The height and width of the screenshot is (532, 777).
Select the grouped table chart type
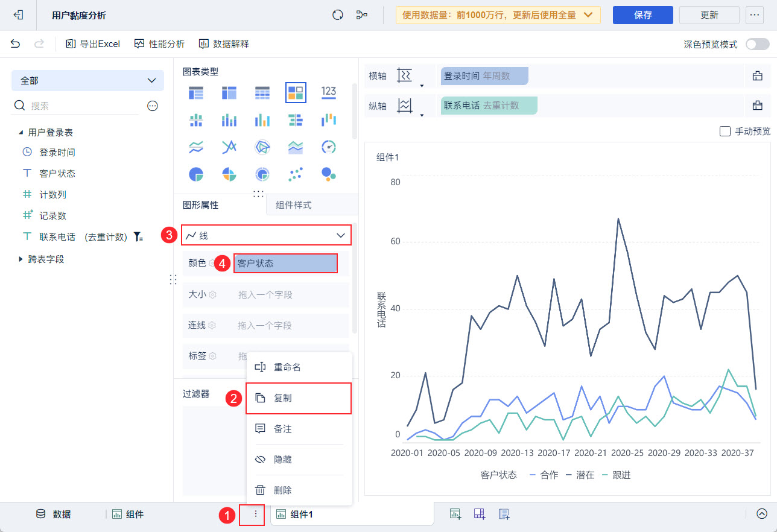pos(196,92)
